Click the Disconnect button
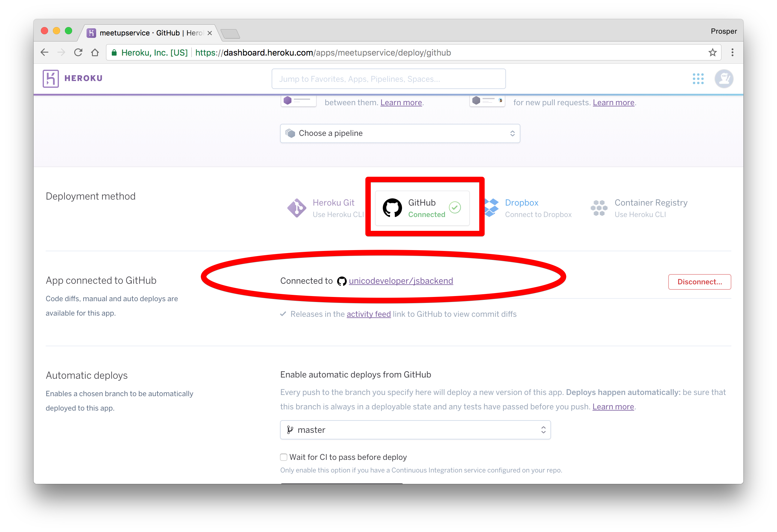Viewport: 777px width, 532px height. point(699,282)
